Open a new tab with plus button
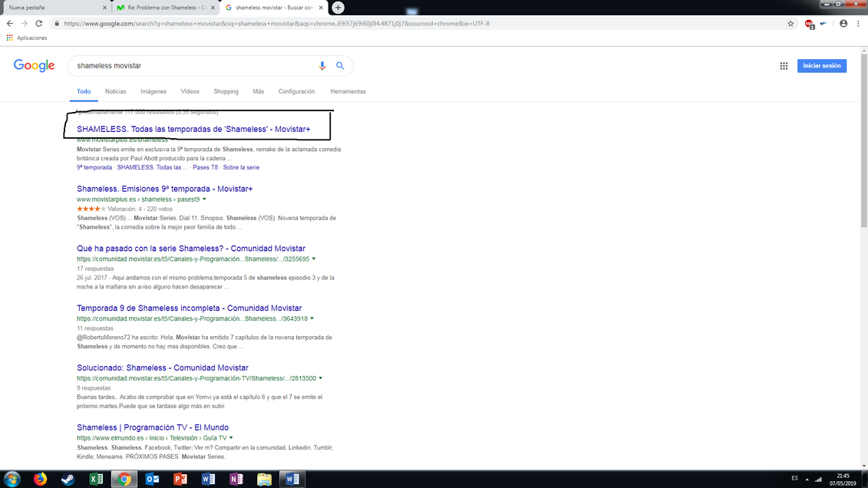The height and width of the screenshot is (488, 868). click(x=338, y=8)
